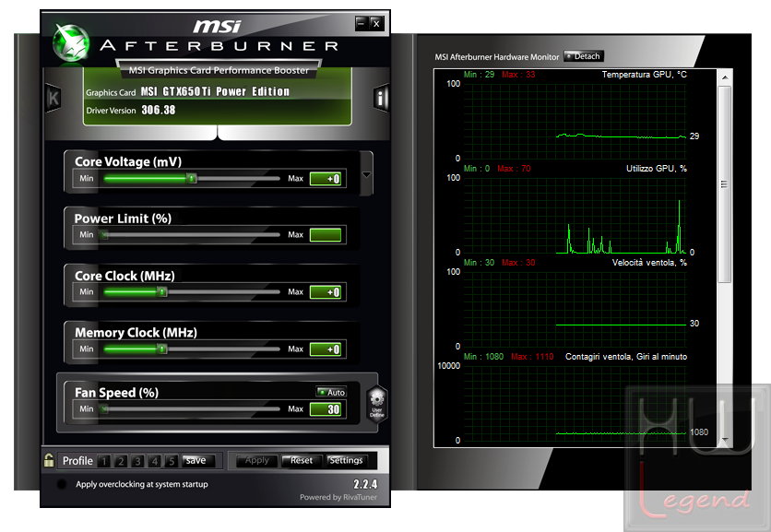The image size is (771, 532).
Task: Open the fan User Define gear
Action: [376, 404]
